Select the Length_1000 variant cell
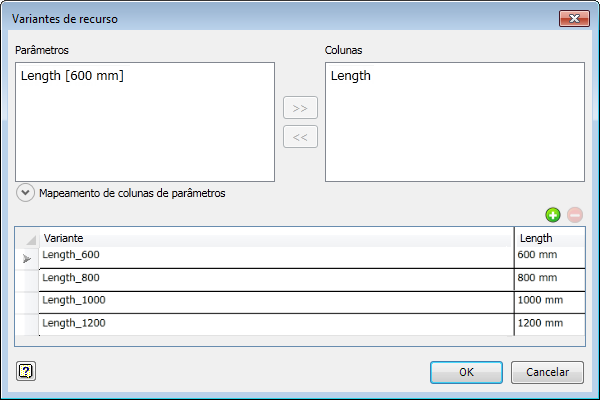Screen dimensions: 600x400 [x=275, y=301]
